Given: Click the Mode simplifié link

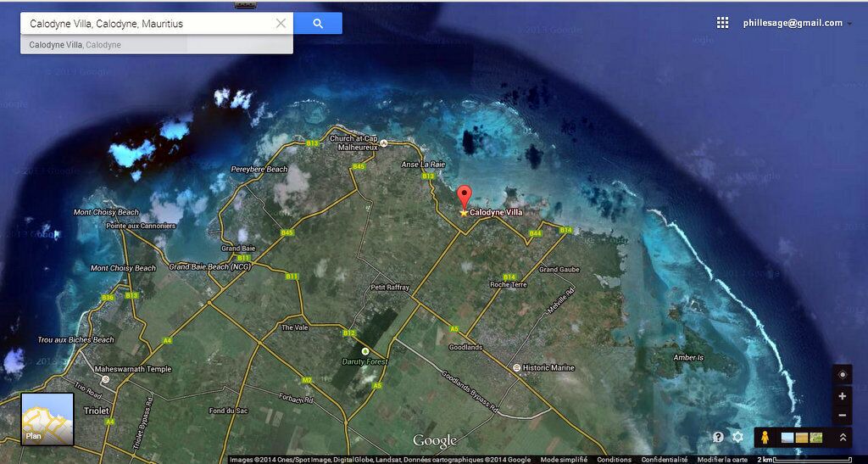Looking at the screenshot, I should pos(563,460).
